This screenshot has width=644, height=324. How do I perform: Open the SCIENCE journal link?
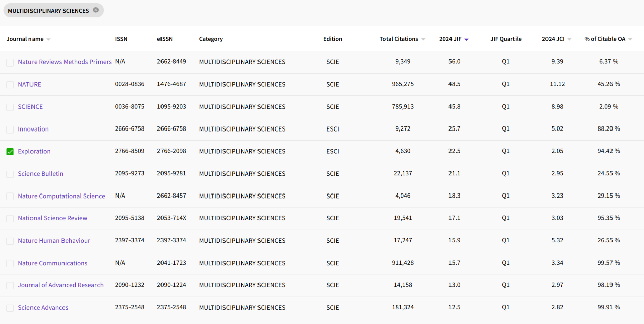pos(30,107)
